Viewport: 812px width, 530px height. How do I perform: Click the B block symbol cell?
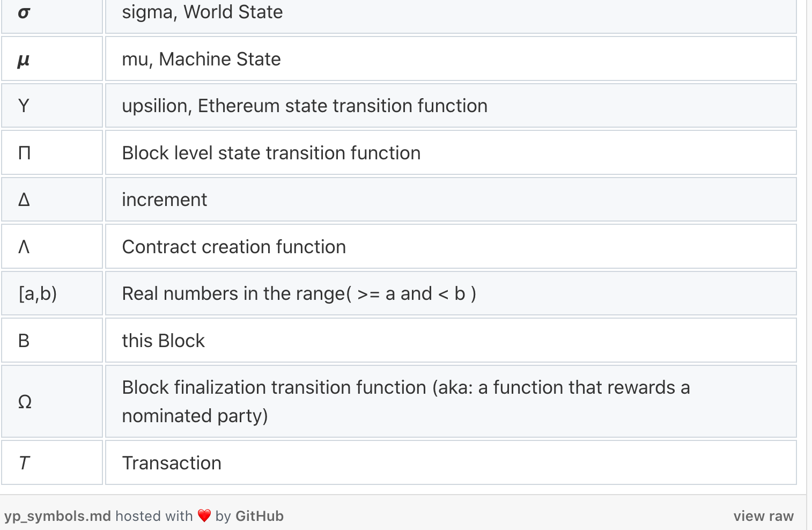(x=52, y=341)
